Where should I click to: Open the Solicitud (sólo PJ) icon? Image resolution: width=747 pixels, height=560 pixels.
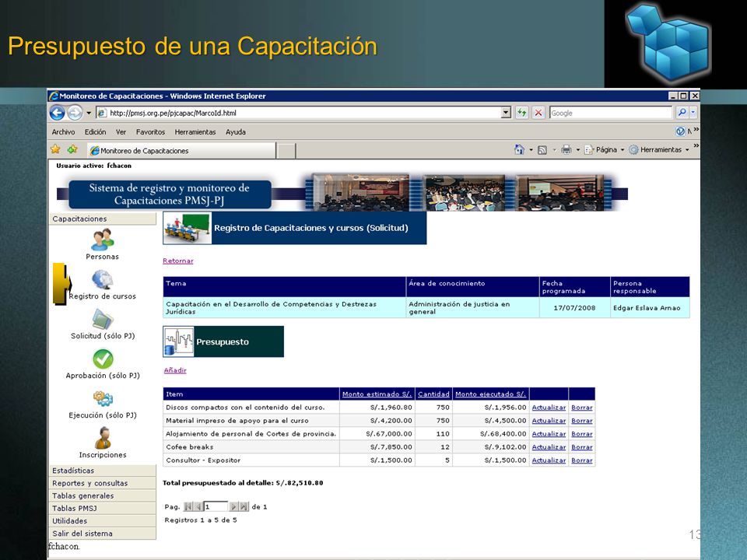click(103, 320)
